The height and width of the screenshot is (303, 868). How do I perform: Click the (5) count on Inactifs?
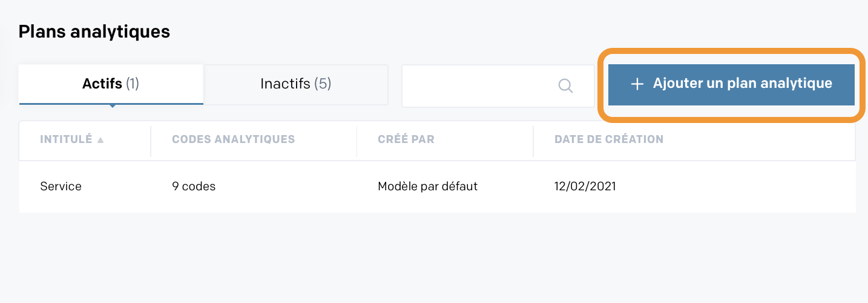click(x=323, y=84)
